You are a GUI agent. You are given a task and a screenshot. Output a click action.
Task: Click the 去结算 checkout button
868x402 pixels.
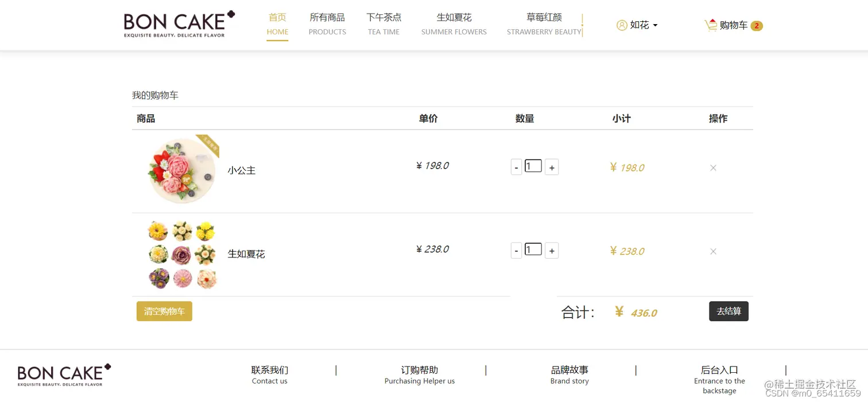tap(728, 311)
